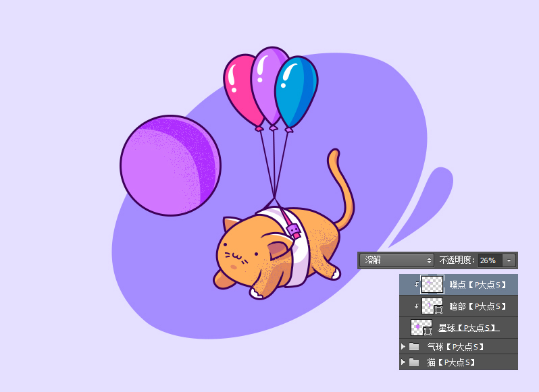Expand the 猫 layer group

403,362
